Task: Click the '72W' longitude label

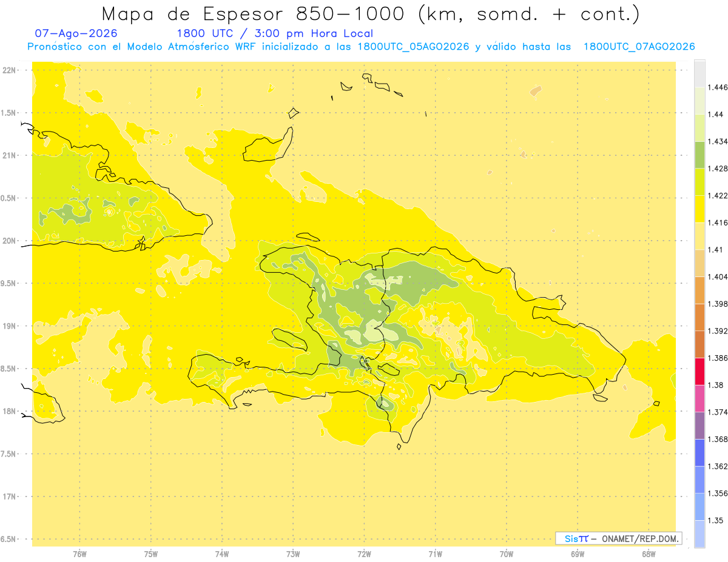Action: 364,554
